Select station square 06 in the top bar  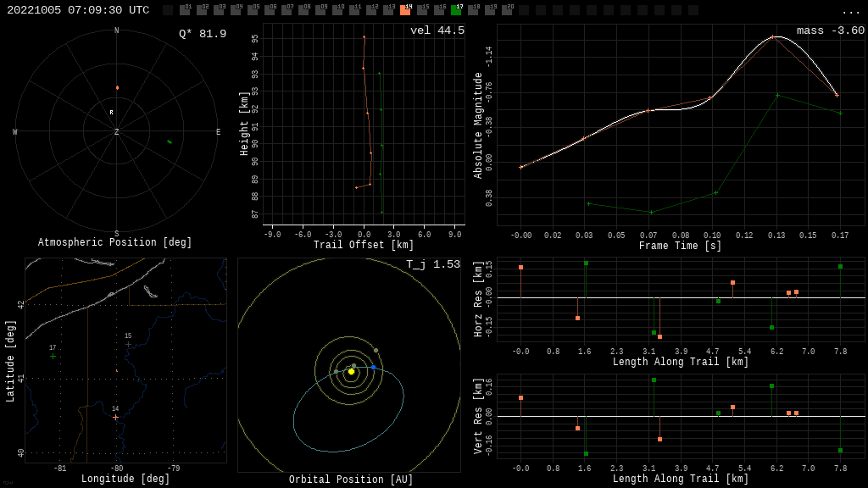pyautogui.click(x=270, y=10)
